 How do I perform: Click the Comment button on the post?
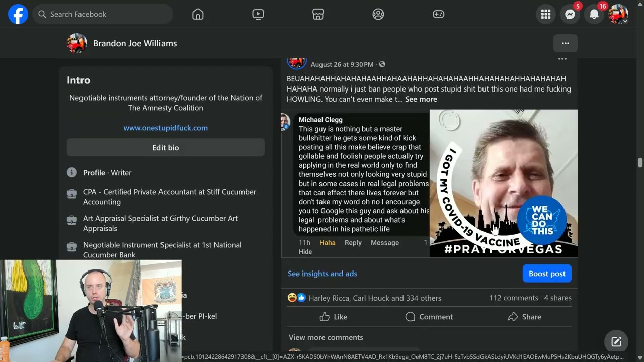coord(429,317)
